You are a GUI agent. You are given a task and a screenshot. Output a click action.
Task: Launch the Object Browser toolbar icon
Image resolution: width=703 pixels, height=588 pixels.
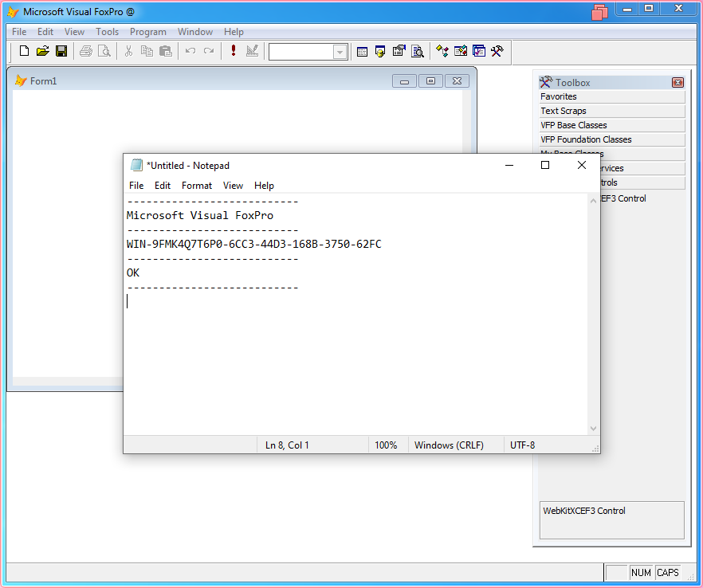pyautogui.click(x=461, y=51)
